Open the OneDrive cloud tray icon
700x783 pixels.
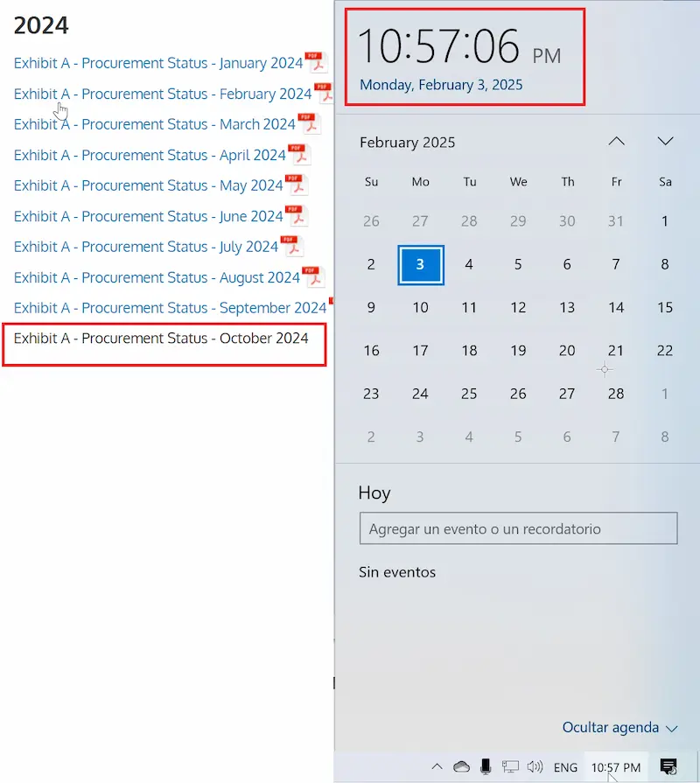tap(461, 766)
